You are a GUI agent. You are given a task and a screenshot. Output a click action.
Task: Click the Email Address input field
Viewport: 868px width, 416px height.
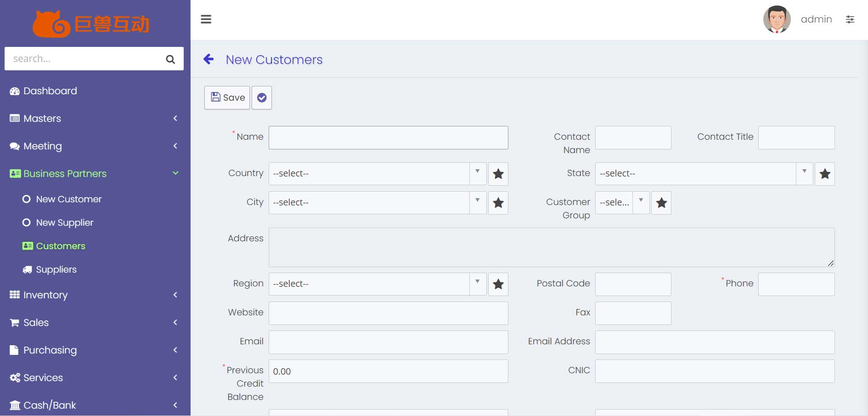(715, 342)
